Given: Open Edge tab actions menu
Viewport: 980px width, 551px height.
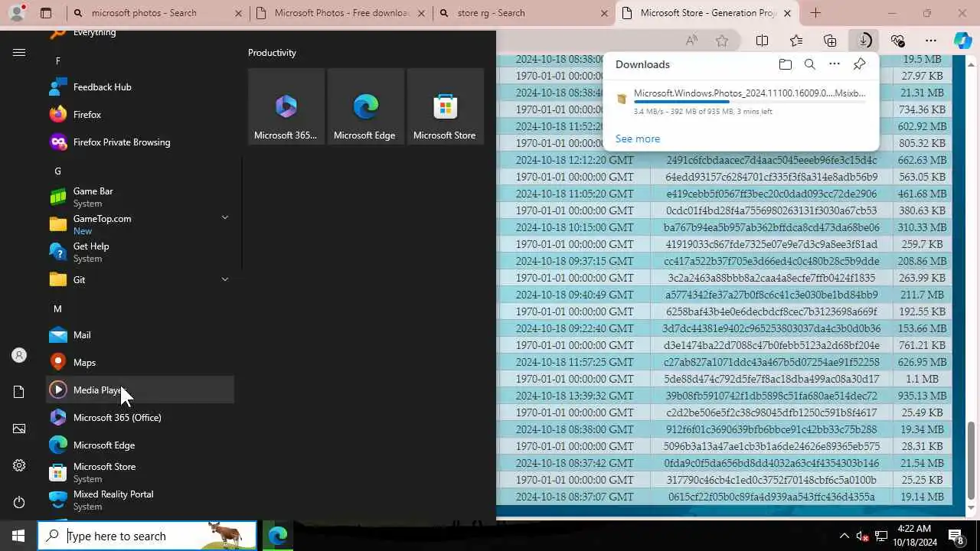Looking at the screenshot, I should tap(46, 13).
